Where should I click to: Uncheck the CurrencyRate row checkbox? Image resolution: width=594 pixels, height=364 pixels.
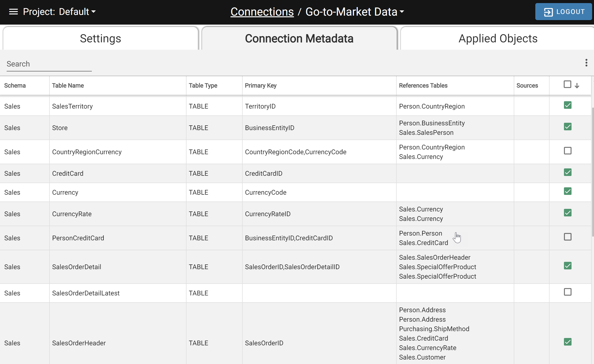567,213
